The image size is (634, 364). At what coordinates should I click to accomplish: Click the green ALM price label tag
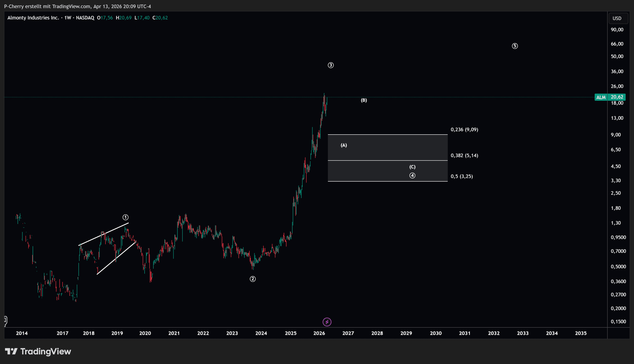click(601, 97)
